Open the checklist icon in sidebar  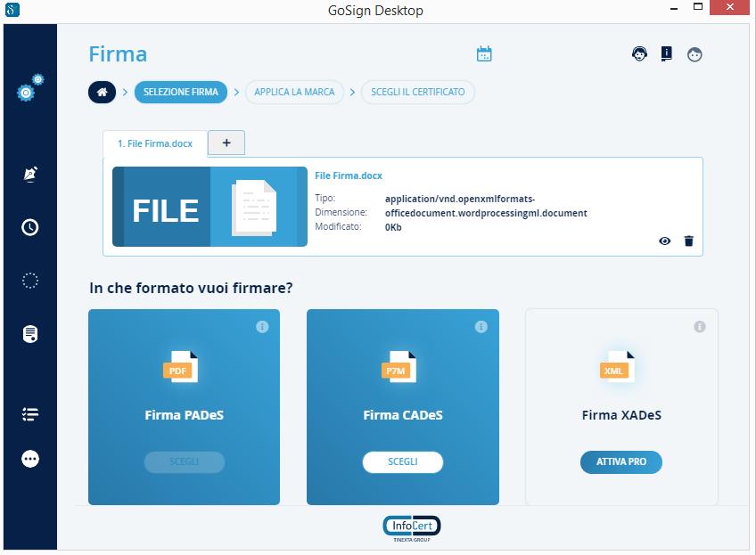point(30,414)
